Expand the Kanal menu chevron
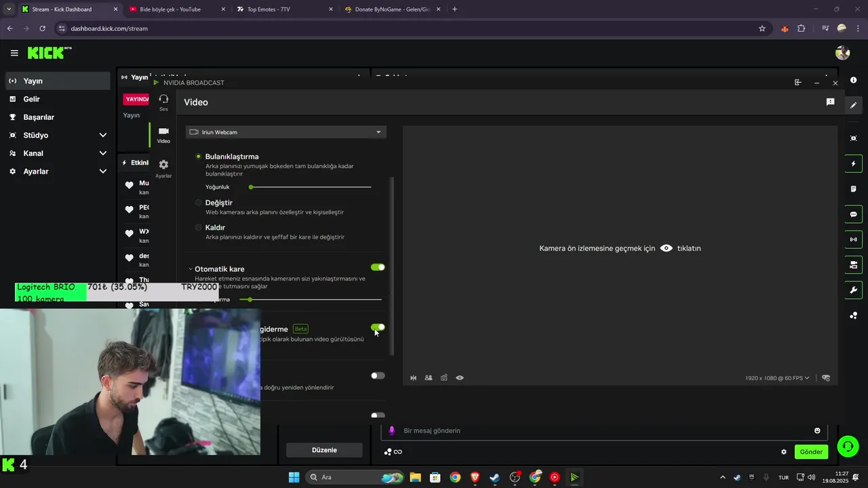This screenshot has width=868, height=488. point(103,153)
